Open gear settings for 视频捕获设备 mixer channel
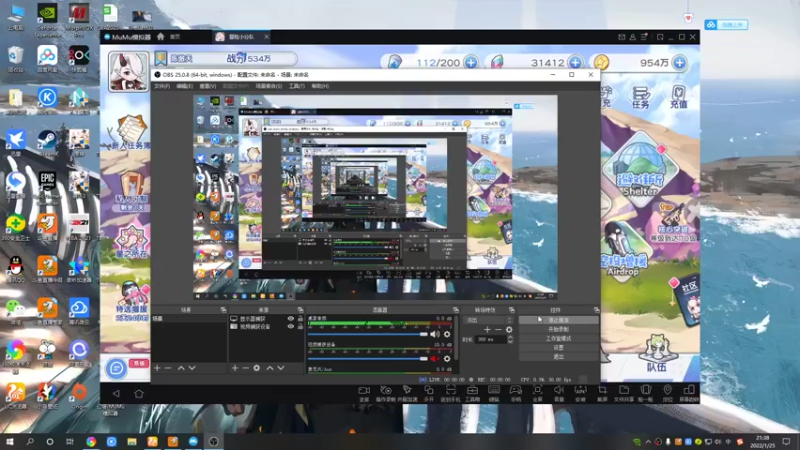 pos(447,359)
